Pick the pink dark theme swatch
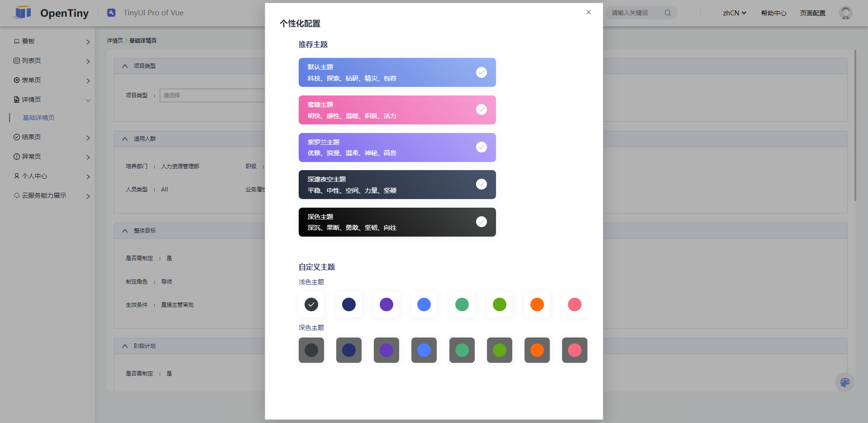 pos(574,350)
